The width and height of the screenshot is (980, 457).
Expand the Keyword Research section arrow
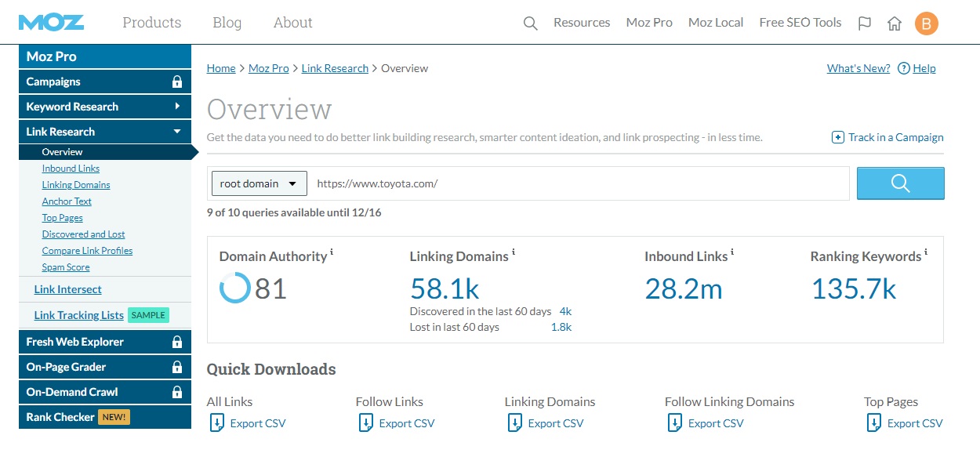click(x=178, y=107)
